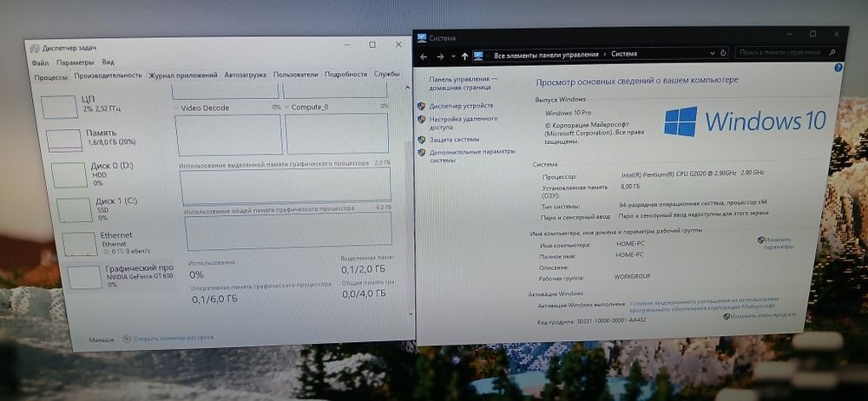Image resolution: width=868 pixels, height=401 pixels.
Task: Click the Меньше collapse arrow icon
Action: tap(81, 339)
